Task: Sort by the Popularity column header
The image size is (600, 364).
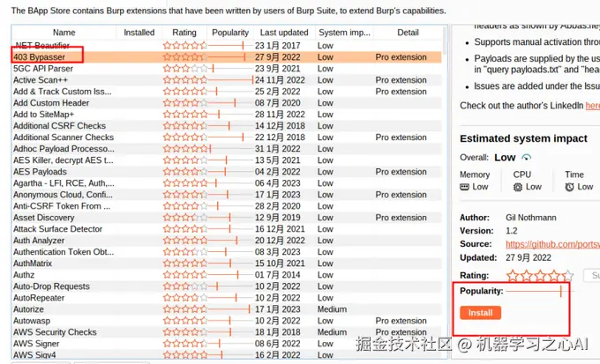Action: tap(230, 33)
